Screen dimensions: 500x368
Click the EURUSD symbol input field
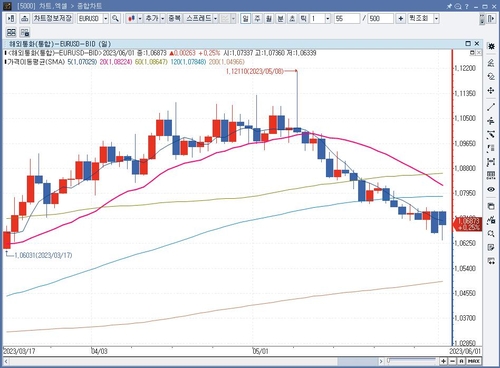(90, 19)
